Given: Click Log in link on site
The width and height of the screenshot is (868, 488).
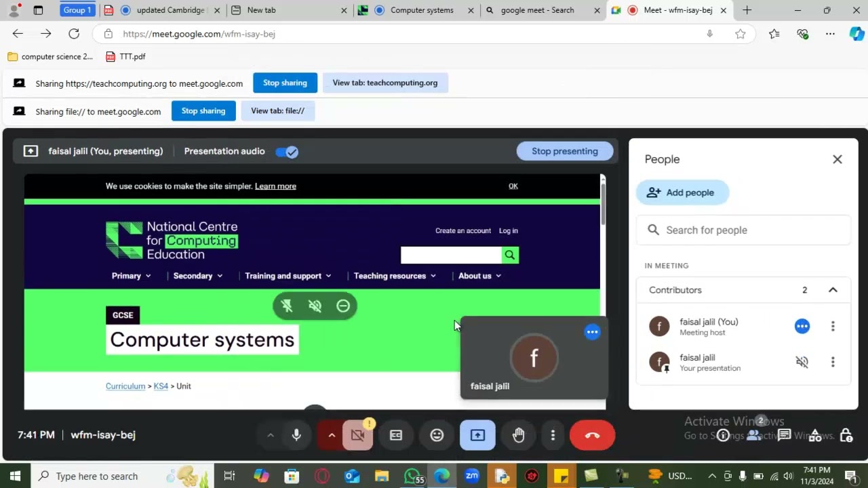Looking at the screenshot, I should coord(509,231).
